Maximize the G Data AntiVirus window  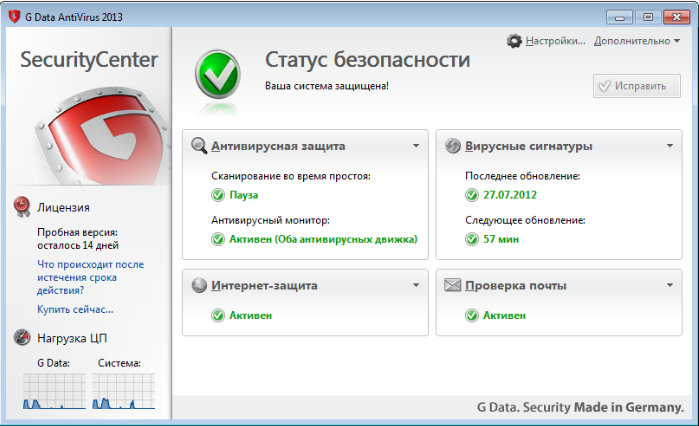[x=648, y=17]
